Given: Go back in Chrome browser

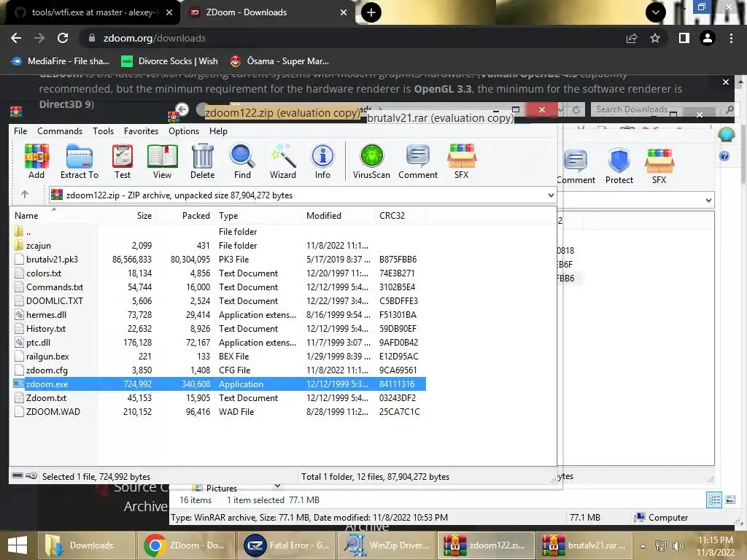Looking at the screenshot, I should [16, 38].
